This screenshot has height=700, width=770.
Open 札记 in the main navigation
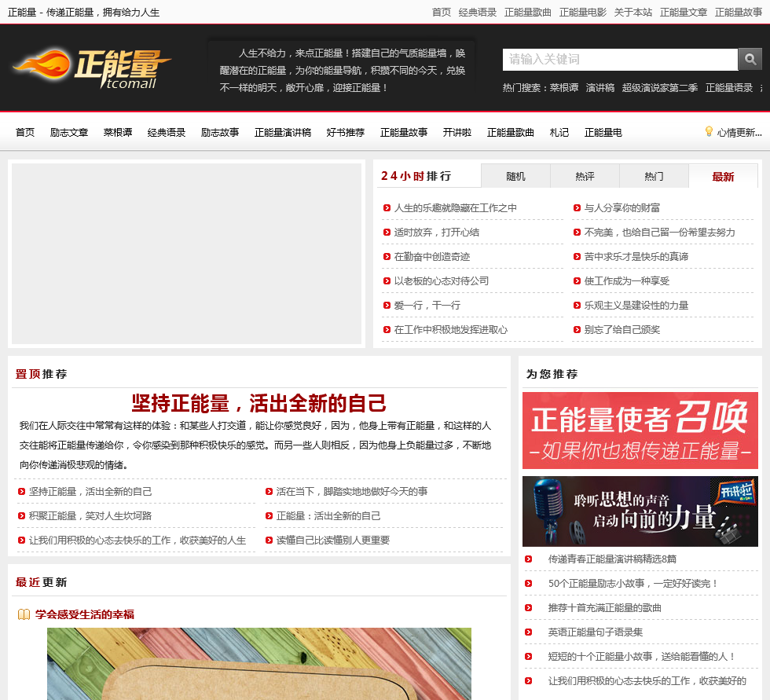point(559,133)
